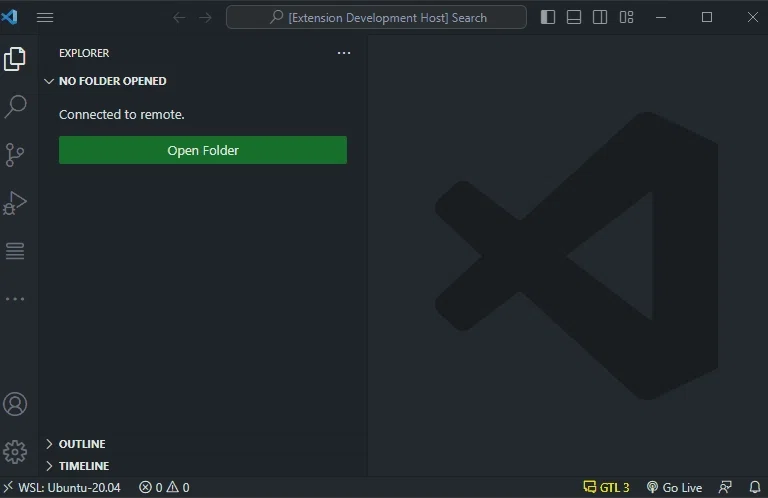768x498 pixels.
Task: Click the GTL 3 status bar item
Action: 606,488
